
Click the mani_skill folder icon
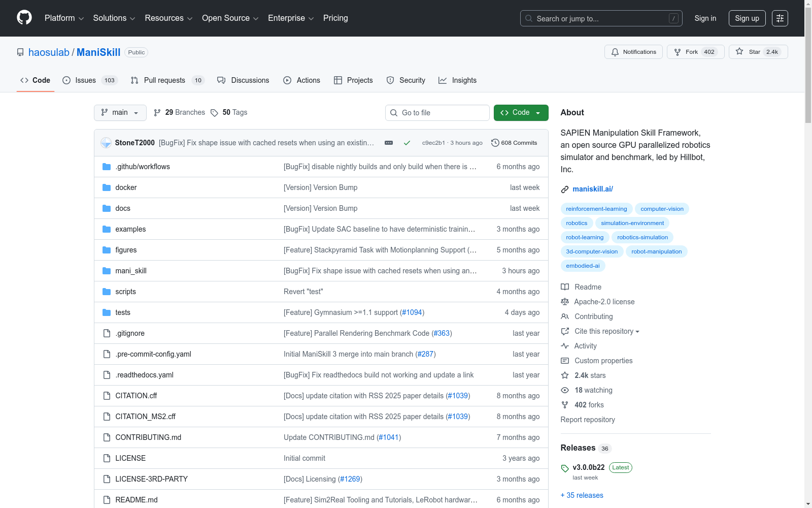coord(107,271)
